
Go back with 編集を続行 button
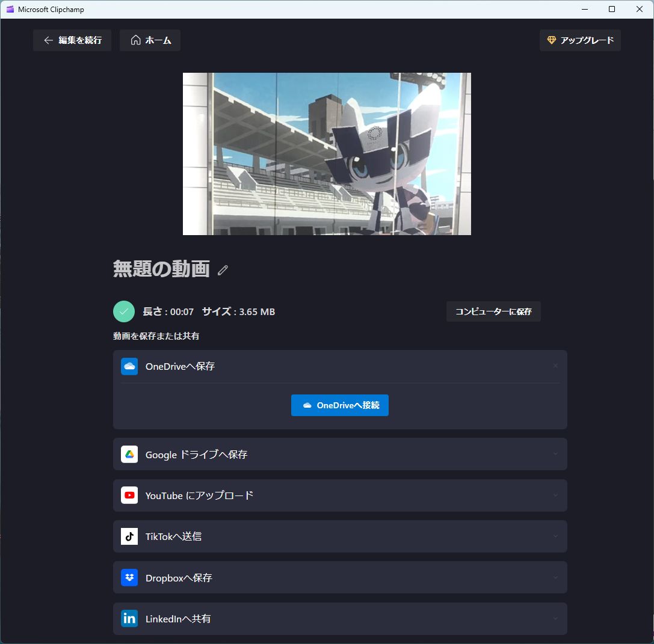click(72, 40)
